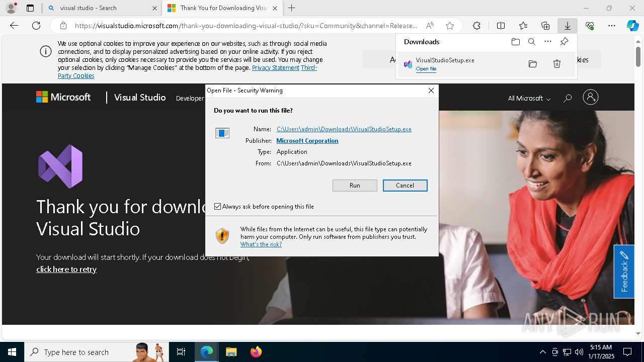Toggle Split screen icon

point(501,26)
